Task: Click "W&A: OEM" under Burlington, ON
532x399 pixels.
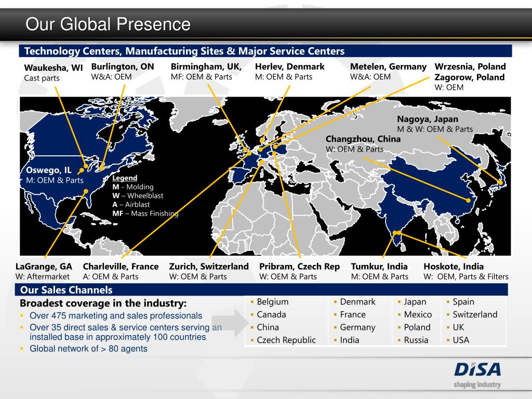Action: pyautogui.click(x=111, y=77)
